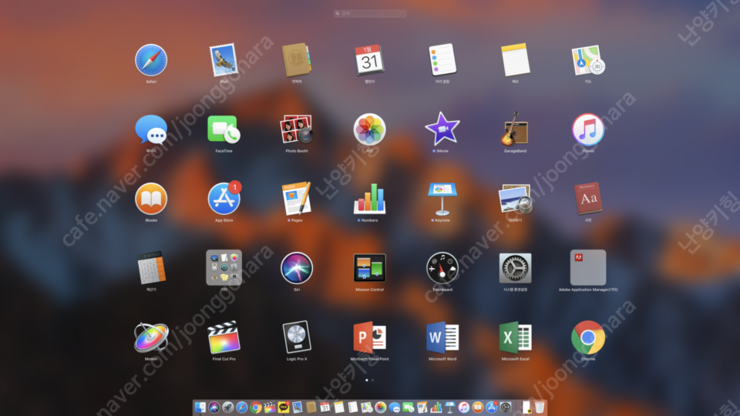Expand the utilities folder of grouped apps

[224, 268]
